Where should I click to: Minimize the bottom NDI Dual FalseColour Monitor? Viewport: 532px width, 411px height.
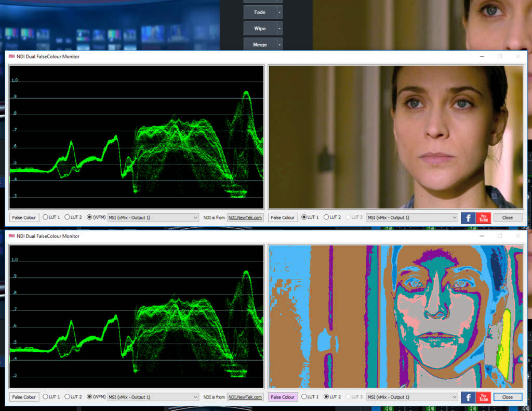tap(482, 236)
